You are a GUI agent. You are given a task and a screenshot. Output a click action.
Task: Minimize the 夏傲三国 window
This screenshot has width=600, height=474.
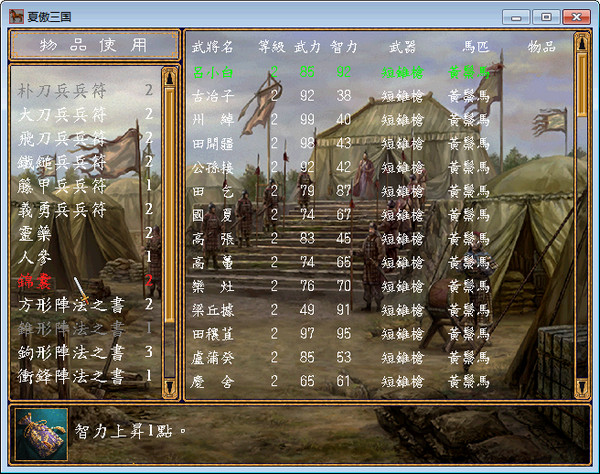point(516,17)
